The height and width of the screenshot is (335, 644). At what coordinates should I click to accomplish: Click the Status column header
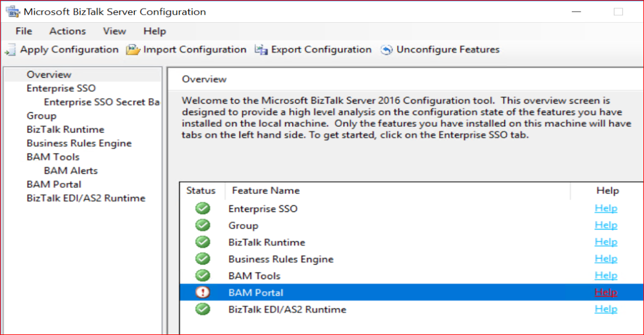pos(201,191)
